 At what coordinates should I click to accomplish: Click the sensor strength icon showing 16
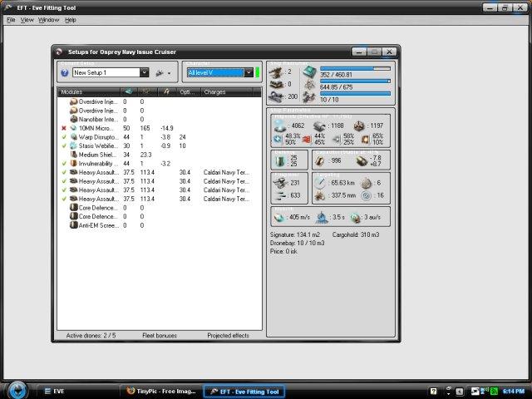366,196
